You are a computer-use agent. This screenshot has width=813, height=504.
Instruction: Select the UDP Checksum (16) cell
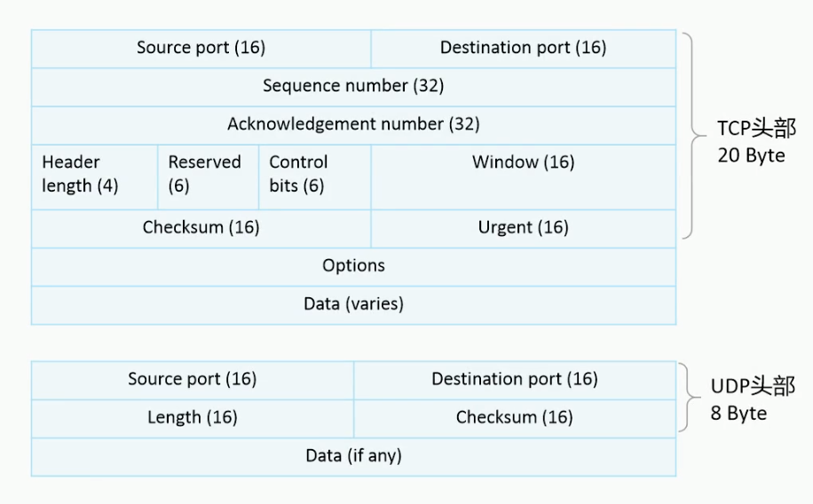[x=515, y=419]
